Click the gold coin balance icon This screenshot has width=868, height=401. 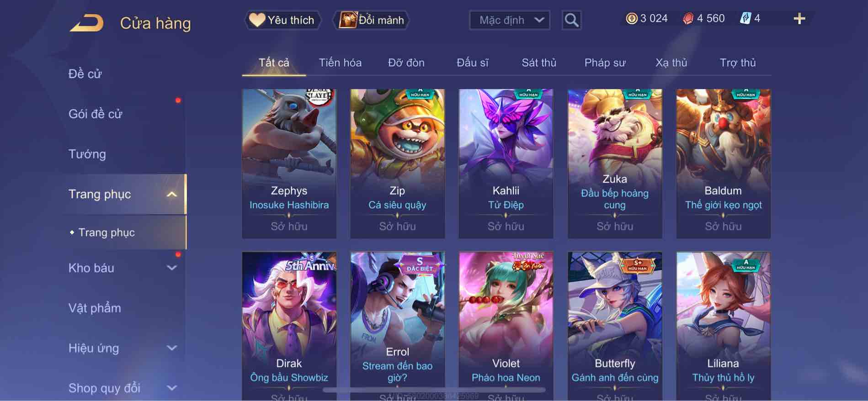pos(631,18)
